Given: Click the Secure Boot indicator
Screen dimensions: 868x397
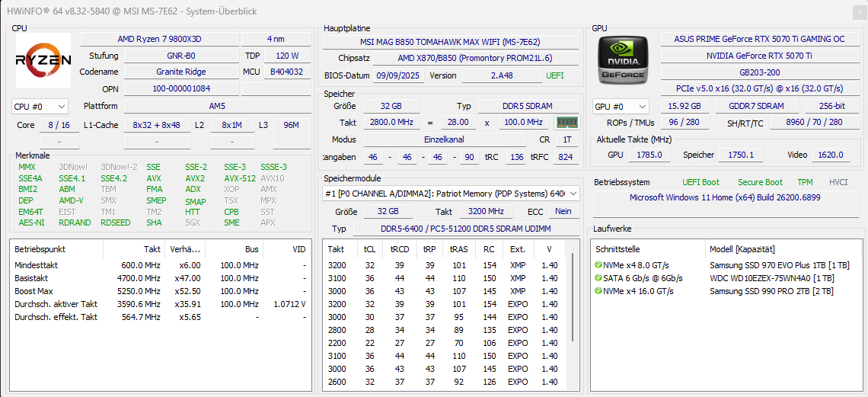Looking at the screenshot, I should click(760, 182).
